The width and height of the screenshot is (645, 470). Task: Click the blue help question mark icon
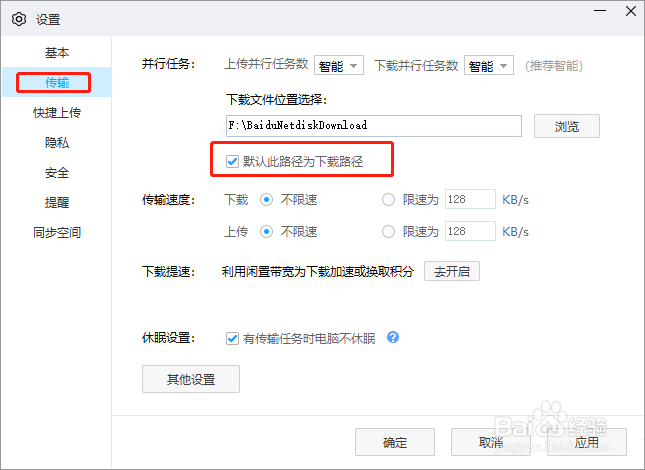point(393,338)
